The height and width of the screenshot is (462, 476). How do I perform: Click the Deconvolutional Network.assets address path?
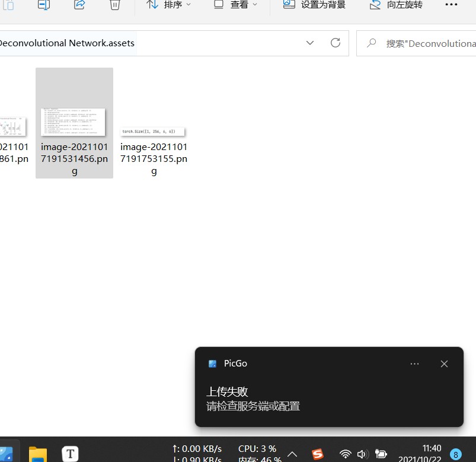pos(67,43)
